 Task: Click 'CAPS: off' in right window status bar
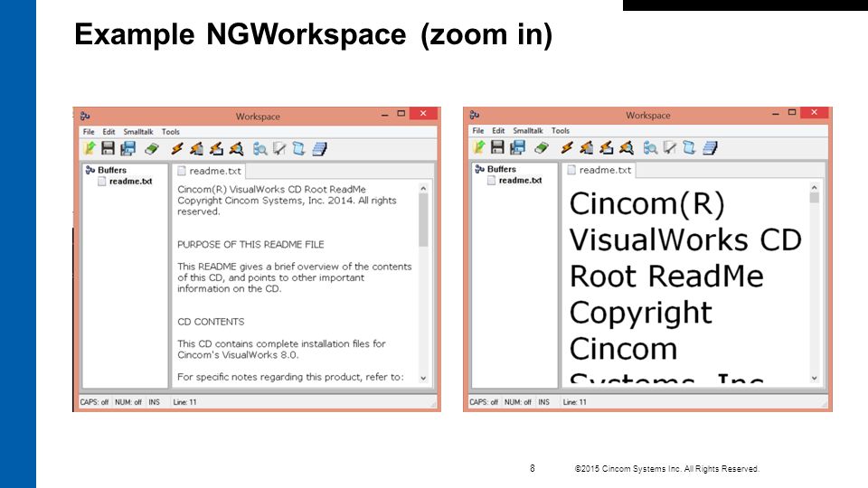pos(484,402)
